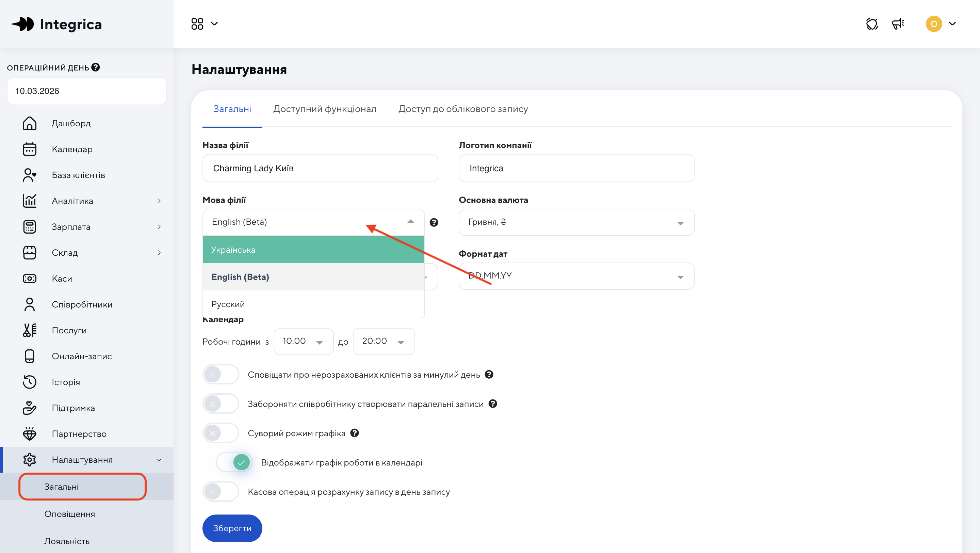This screenshot has width=980, height=553.
Task: Open the Календар sidebar icon
Action: [29, 149]
